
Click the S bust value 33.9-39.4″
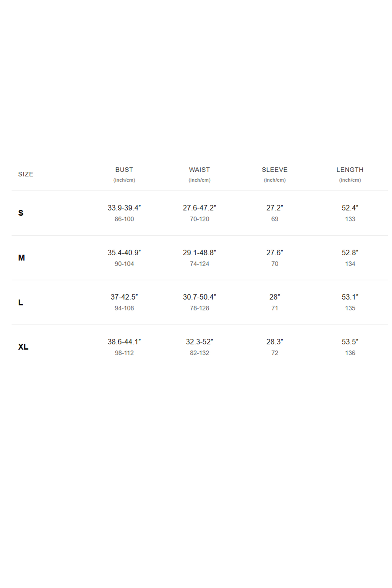click(x=124, y=208)
